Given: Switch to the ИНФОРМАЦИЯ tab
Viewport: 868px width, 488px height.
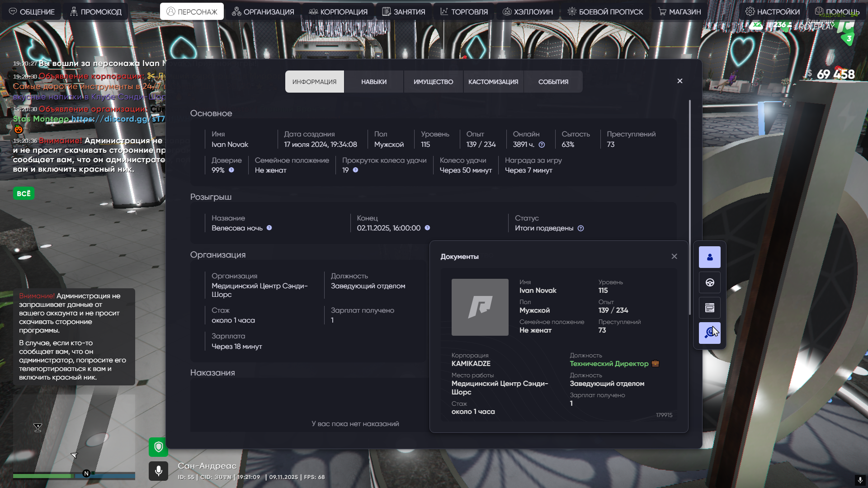Looking at the screenshot, I should click(314, 82).
